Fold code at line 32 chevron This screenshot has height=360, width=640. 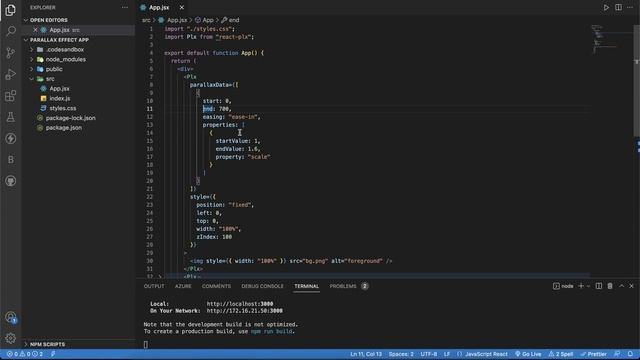(x=160, y=277)
